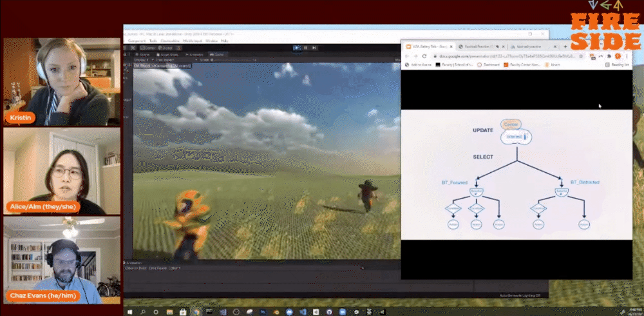Click Kristin's video thumbnail
The image size is (644, 316).
pyautogui.click(x=62, y=82)
